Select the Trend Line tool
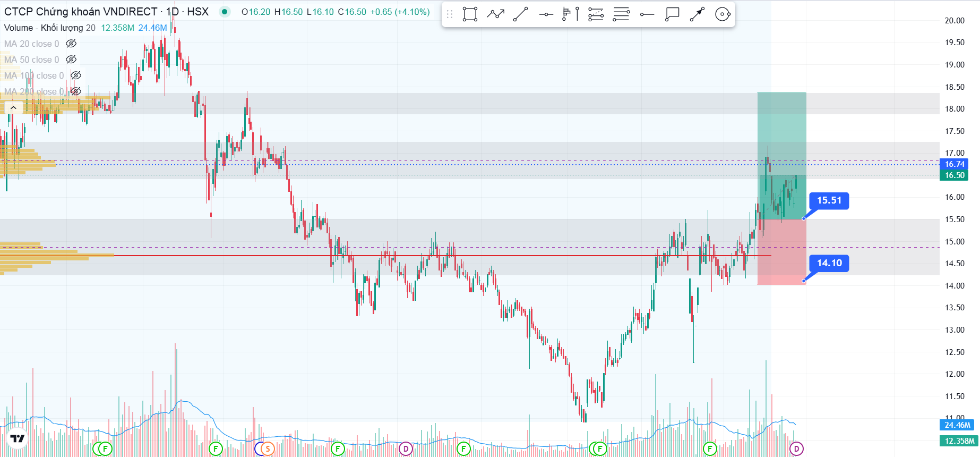 click(521, 14)
